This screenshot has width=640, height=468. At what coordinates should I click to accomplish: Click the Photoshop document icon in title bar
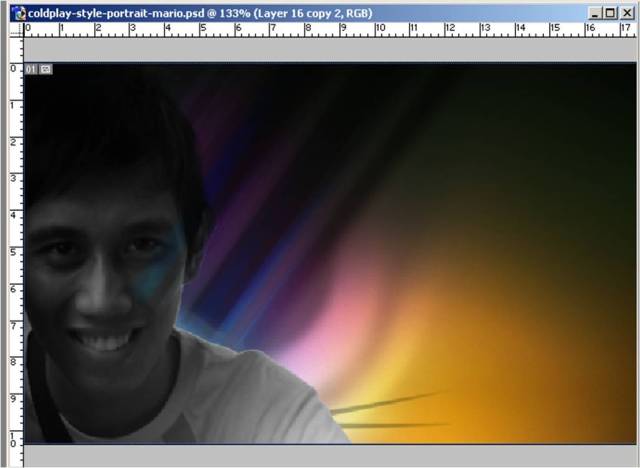18,12
